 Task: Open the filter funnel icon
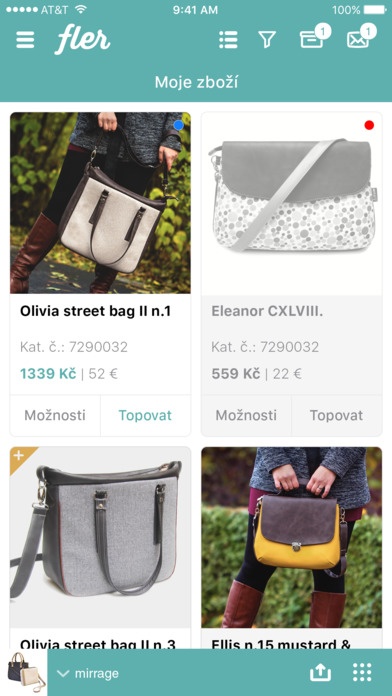pyautogui.click(x=267, y=40)
